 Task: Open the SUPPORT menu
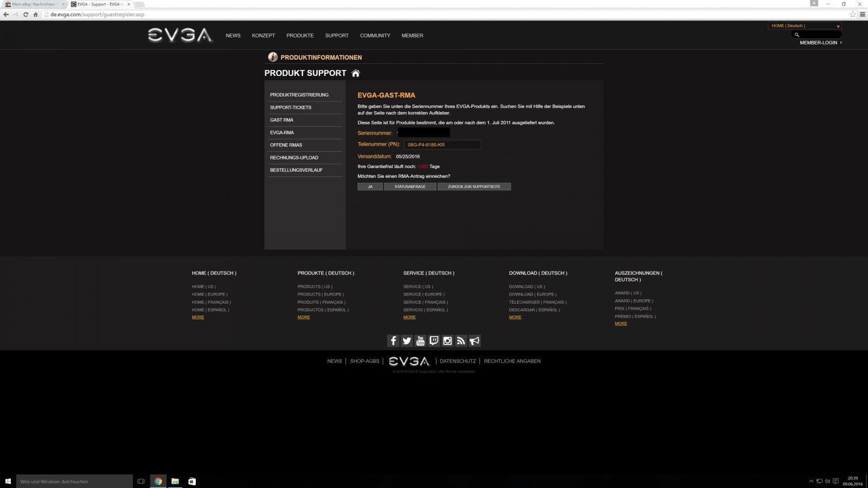click(x=337, y=36)
